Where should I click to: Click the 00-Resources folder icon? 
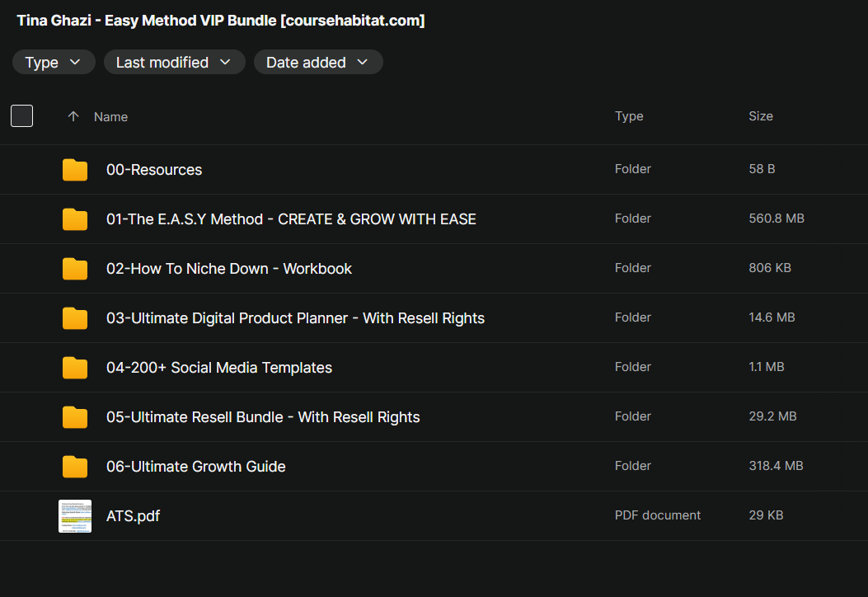[x=75, y=170]
